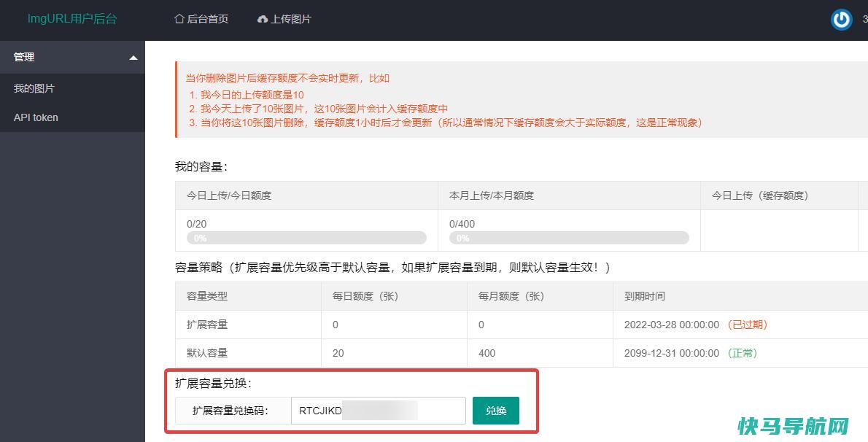The width and height of the screenshot is (868, 442).
Task: Click the 0/20 value text
Action: [196, 224]
